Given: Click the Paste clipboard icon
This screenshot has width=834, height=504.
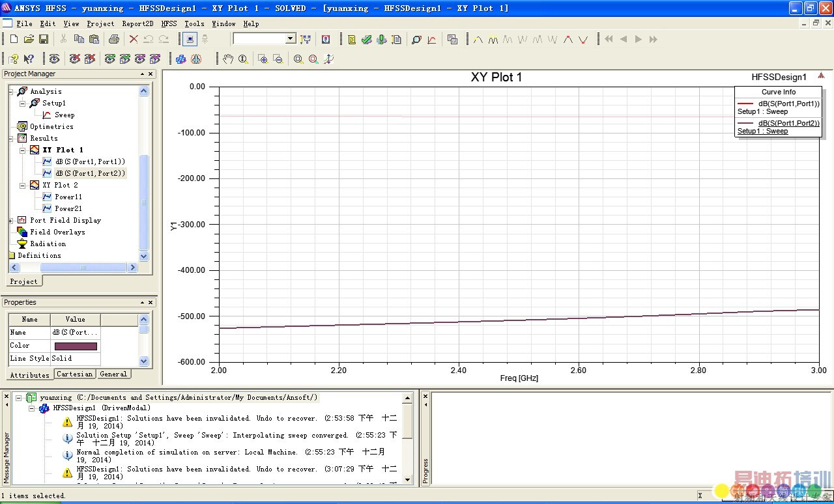Looking at the screenshot, I should pyautogui.click(x=94, y=39).
